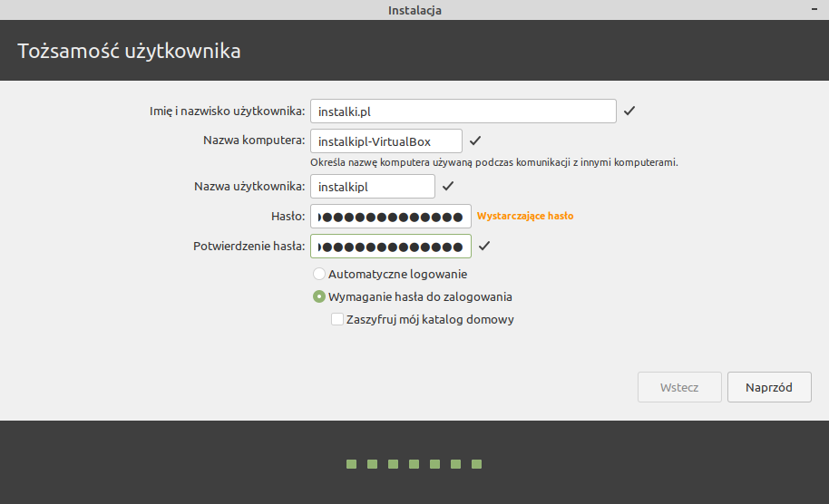The image size is (829, 504).
Task: Click the full name field containing instalki.pl
Action: (x=463, y=111)
